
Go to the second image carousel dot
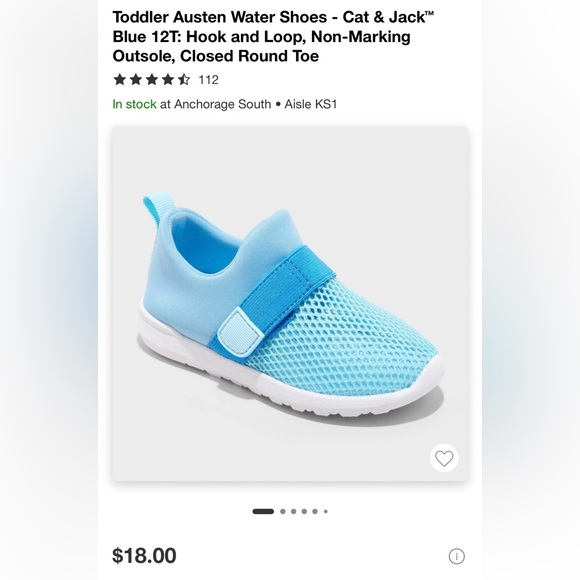point(283,512)
